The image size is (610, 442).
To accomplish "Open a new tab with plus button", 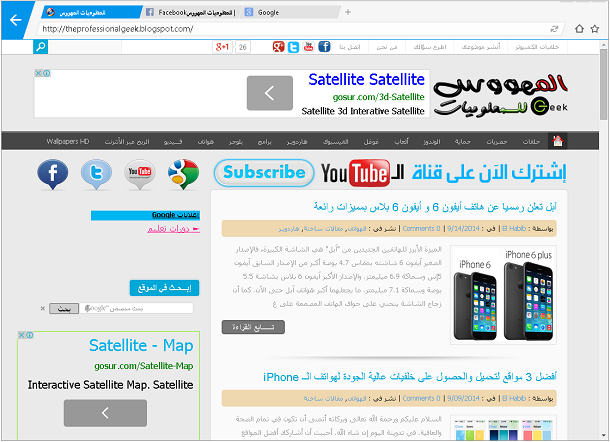I will pyautogui.click(x=348, y=12).
